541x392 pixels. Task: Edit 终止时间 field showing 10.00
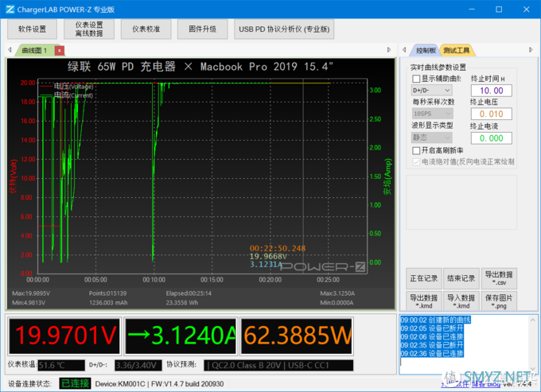[x=492, y=91]
